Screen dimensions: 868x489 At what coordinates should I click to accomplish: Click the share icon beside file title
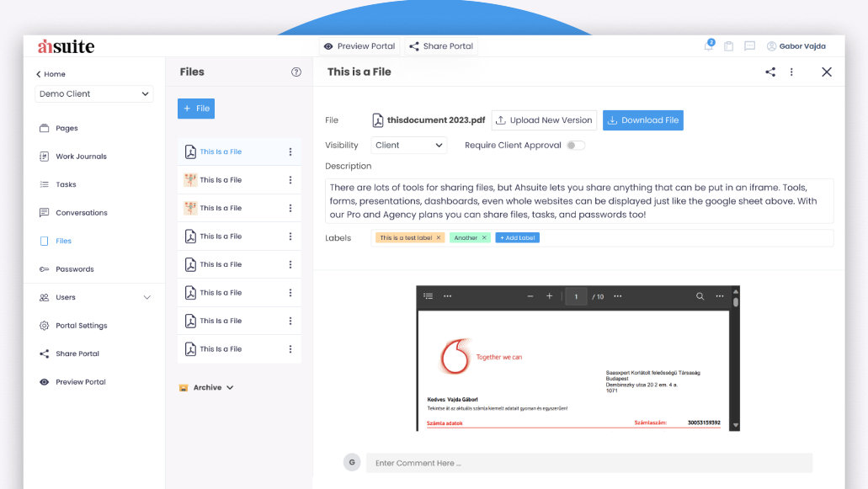[x=770, y=72]
